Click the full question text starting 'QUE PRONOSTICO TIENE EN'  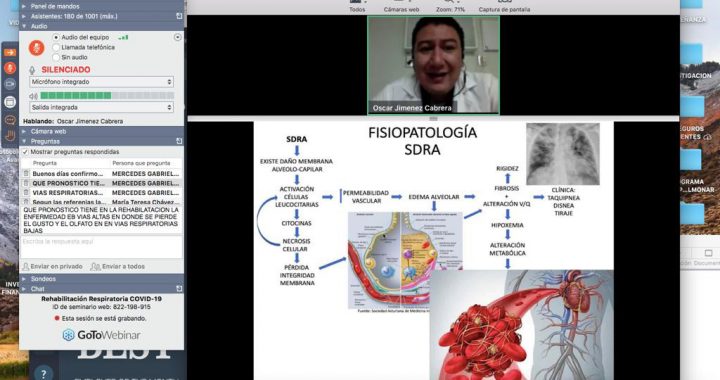point(101,220)
